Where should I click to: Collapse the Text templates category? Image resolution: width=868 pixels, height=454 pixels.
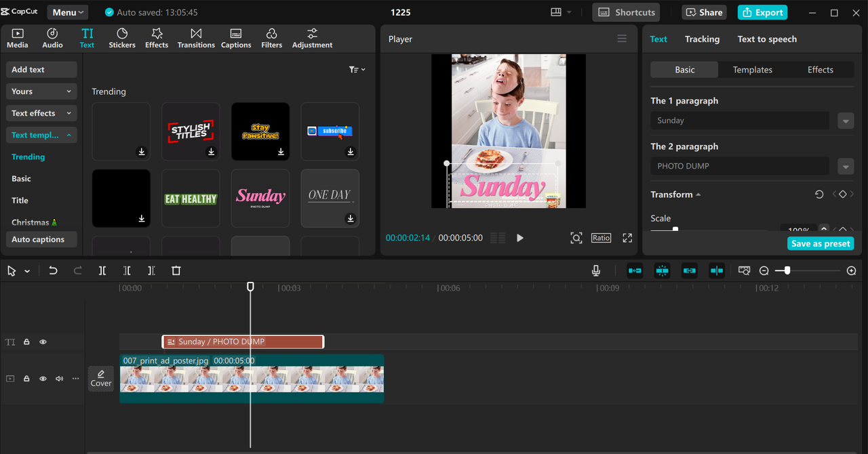click(x=41, y=135)
